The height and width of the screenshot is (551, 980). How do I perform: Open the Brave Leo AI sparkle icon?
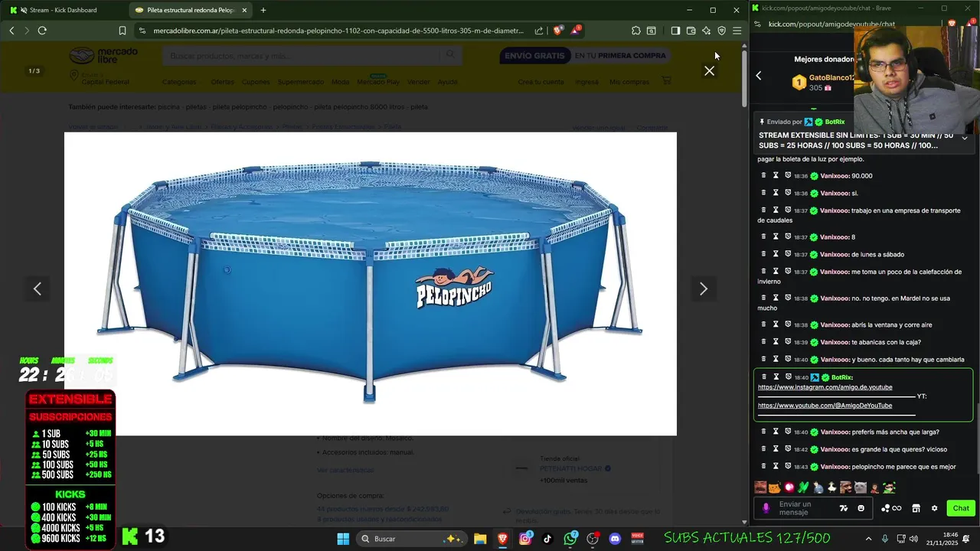click(706, 31)
